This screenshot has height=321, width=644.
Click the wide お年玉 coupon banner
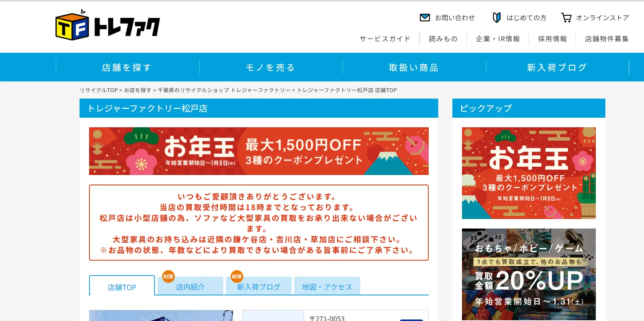[x=259, y=151]
